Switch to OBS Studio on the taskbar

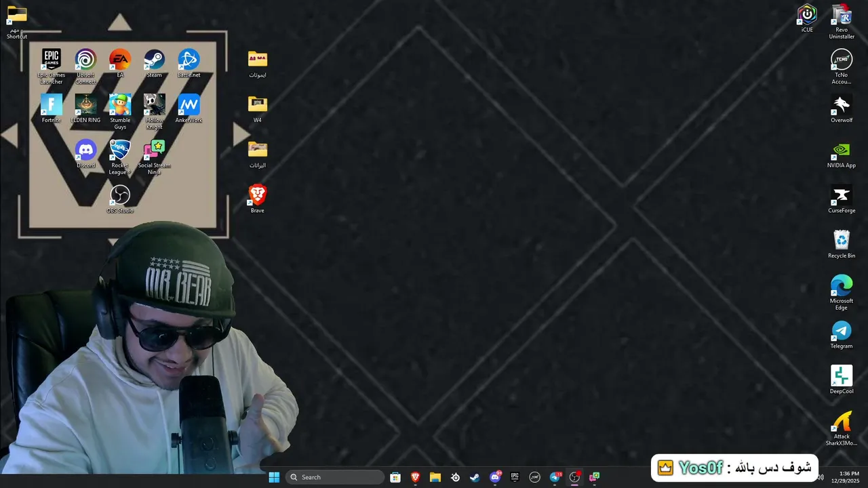pyautogui.click(x=574, y=477)
